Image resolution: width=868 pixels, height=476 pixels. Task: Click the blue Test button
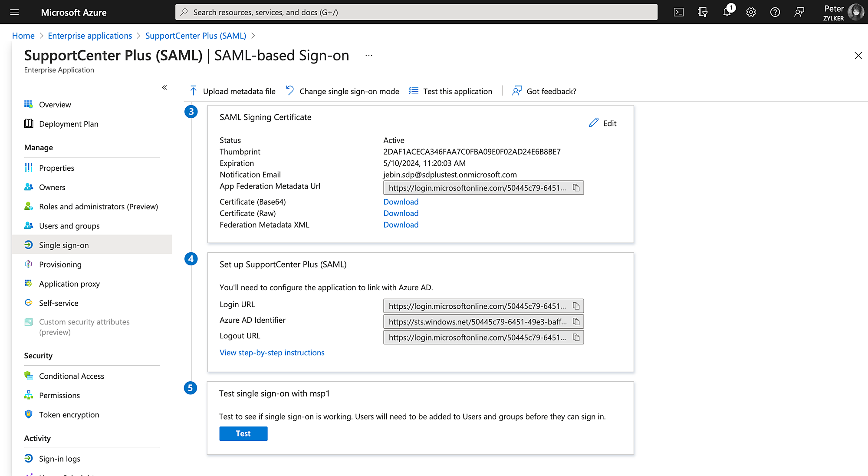(243, 433)
